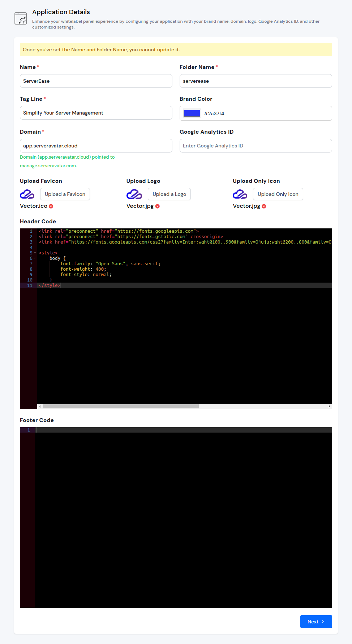The width and height of the screenshot is (352, 644).
Task: Click the Upload Logo section label
Action: (x=143, y=181)
